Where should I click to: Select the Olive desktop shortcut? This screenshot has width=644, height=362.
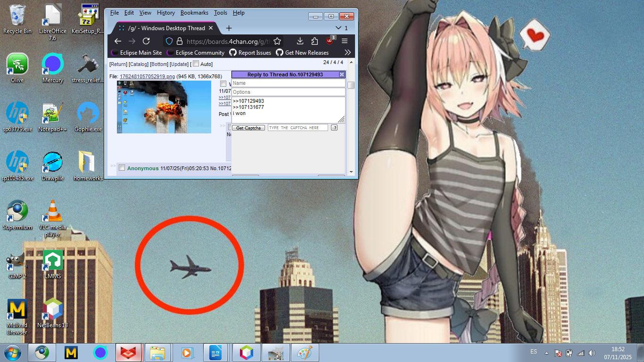tap(17, 68)
